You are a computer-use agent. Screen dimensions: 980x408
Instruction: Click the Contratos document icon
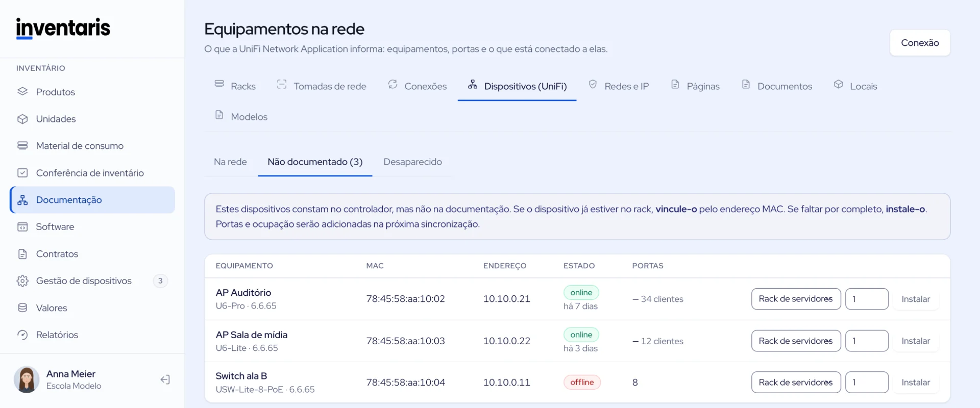pyautogui.click(x=22, y=254)
